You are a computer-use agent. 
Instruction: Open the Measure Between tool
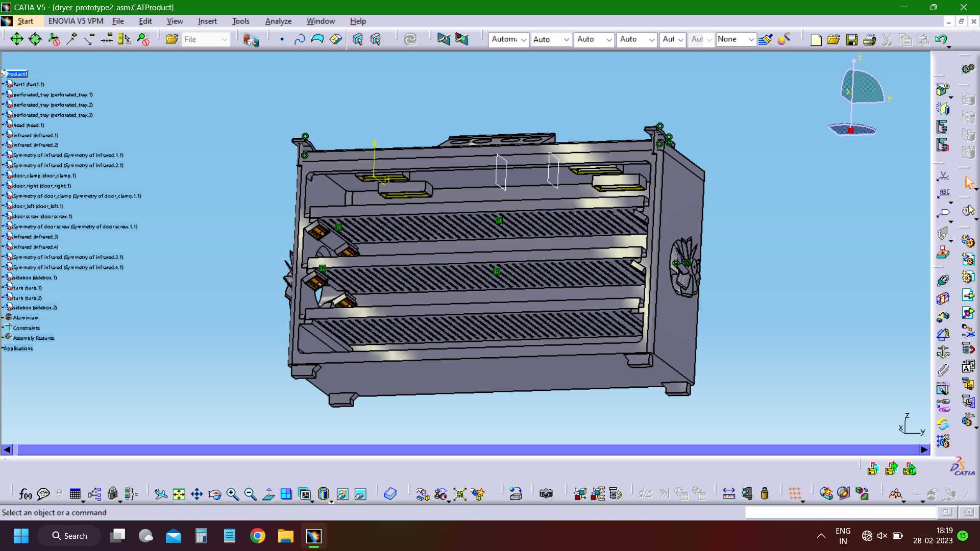pos(729,494)
